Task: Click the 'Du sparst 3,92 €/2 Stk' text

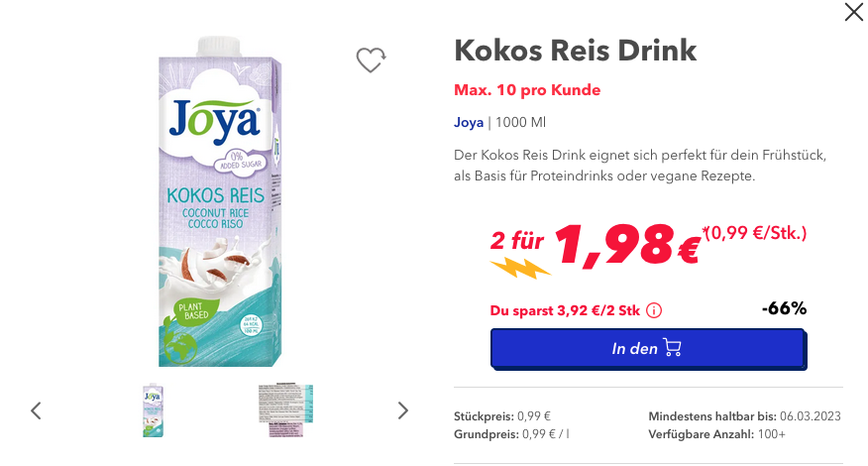Action: (x=565, y=310)
